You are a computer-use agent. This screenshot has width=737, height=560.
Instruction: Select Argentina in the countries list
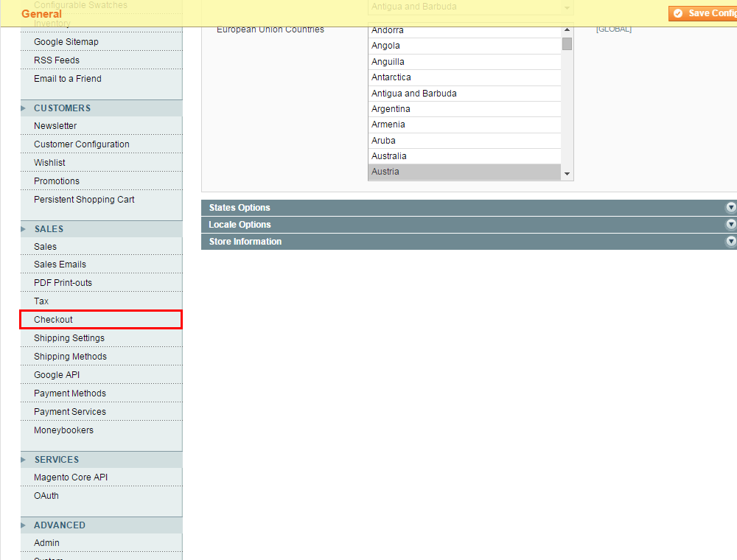464,109
